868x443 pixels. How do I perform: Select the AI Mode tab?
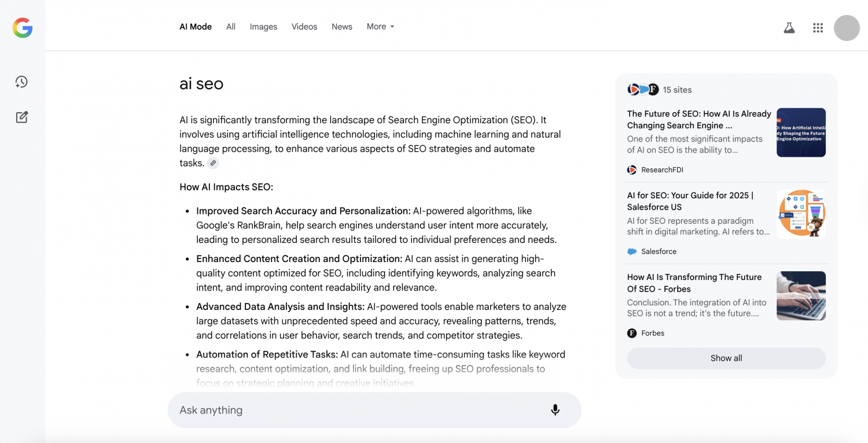click(195, 27)
